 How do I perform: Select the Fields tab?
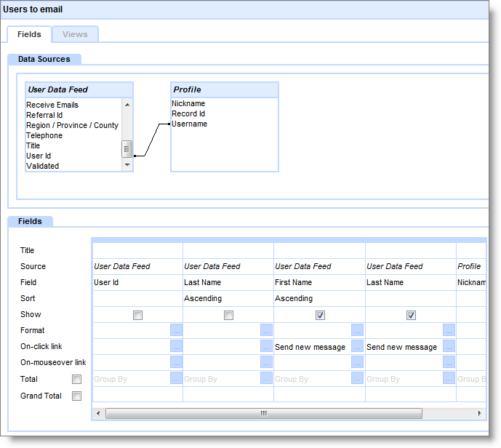coord(29,34)
